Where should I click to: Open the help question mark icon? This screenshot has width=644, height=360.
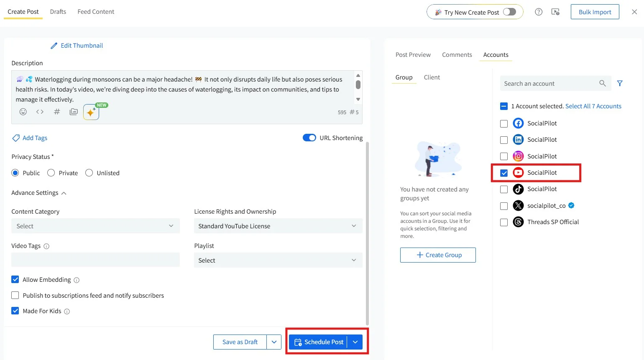pyautogui.click(x=539, y=12)
